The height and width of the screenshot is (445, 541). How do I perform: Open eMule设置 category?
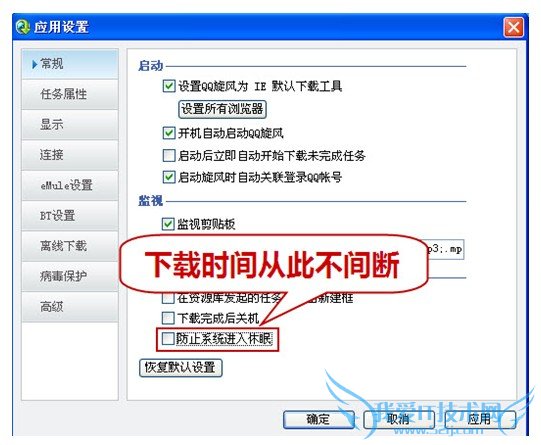click(x=70, y=185)
